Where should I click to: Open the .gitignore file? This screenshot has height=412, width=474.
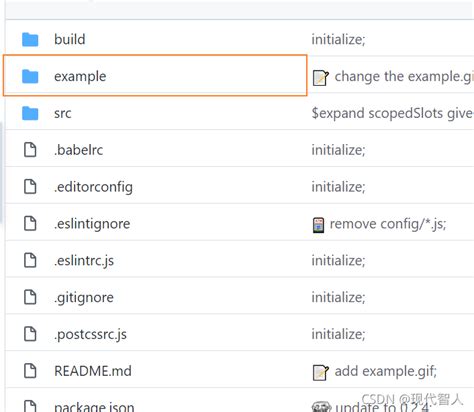point(84,298)
